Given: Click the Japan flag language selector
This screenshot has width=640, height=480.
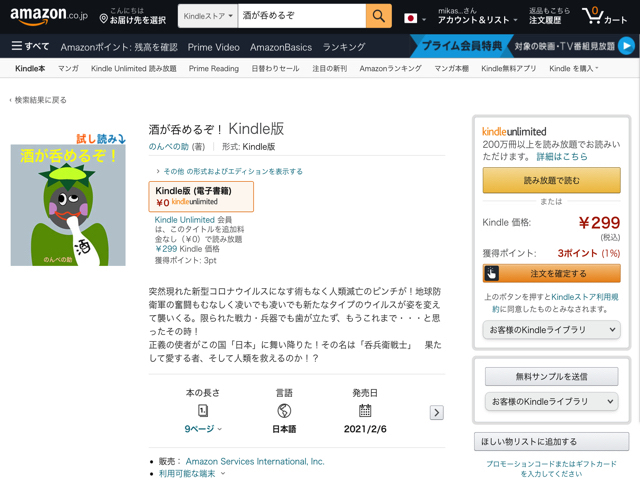Looking at the screenshot, I should click(x=410, y=18).
